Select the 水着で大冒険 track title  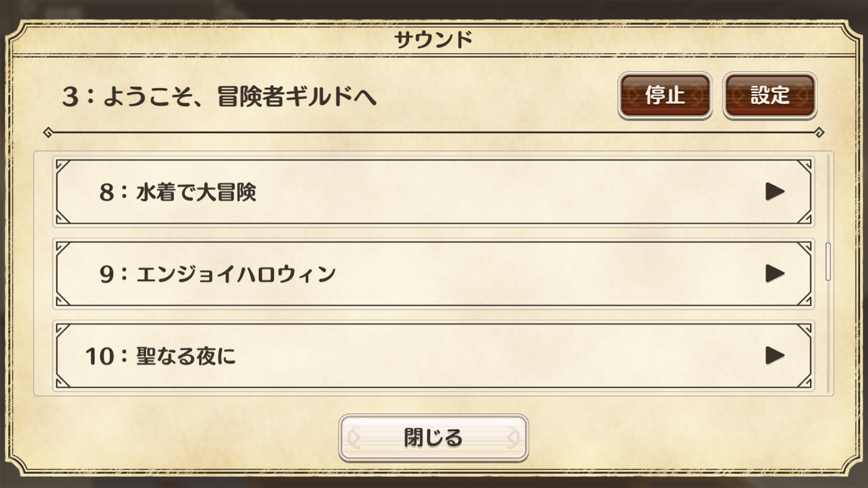(x=196, y=192)
